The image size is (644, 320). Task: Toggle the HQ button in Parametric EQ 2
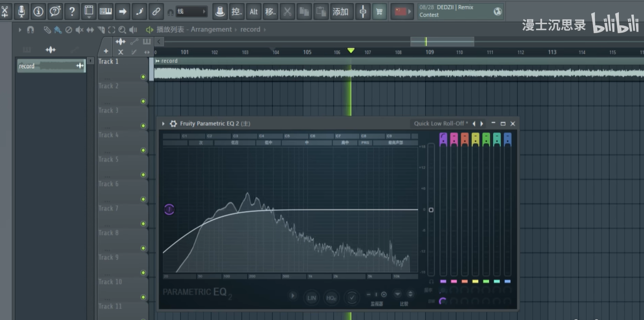tap(332, 297)
